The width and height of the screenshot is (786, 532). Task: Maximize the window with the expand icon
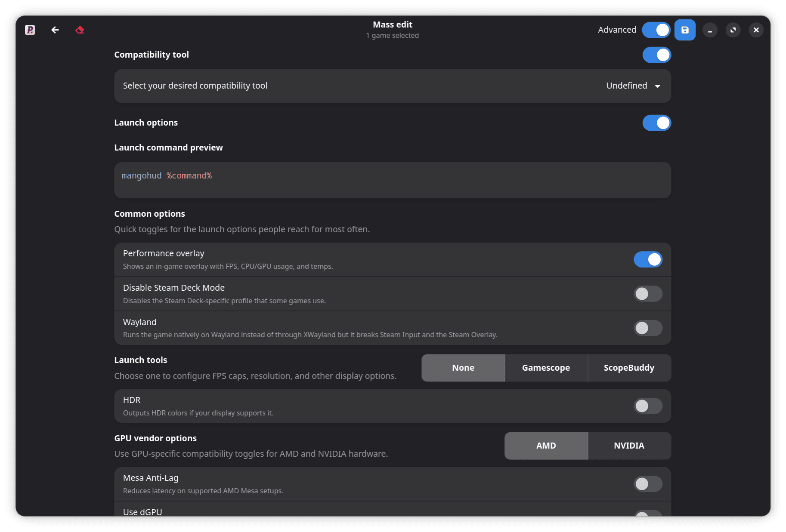tap(733, 30)
